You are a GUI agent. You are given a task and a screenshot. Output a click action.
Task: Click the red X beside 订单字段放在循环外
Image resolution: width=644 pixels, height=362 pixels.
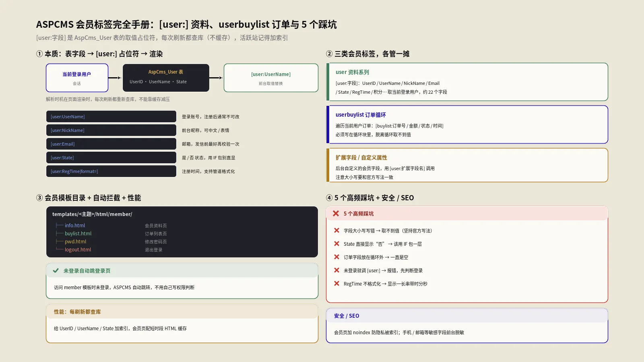336,257
